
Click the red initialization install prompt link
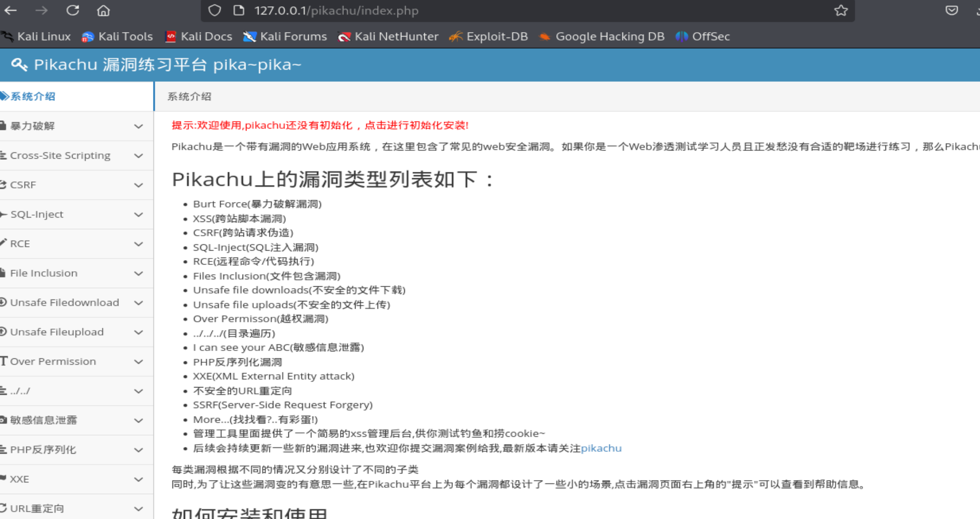(320, 126)
